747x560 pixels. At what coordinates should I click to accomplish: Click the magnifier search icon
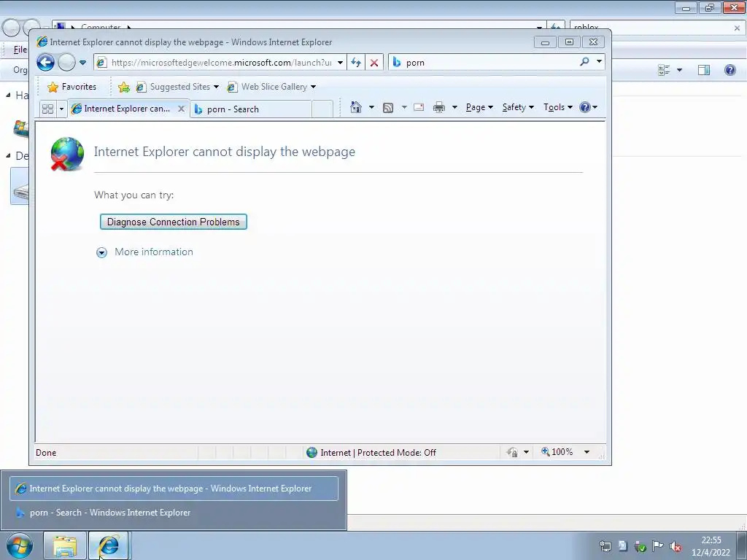[x=584, y=62]
